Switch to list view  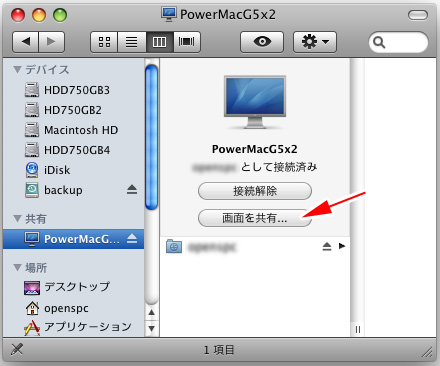[x=132, y=42]
